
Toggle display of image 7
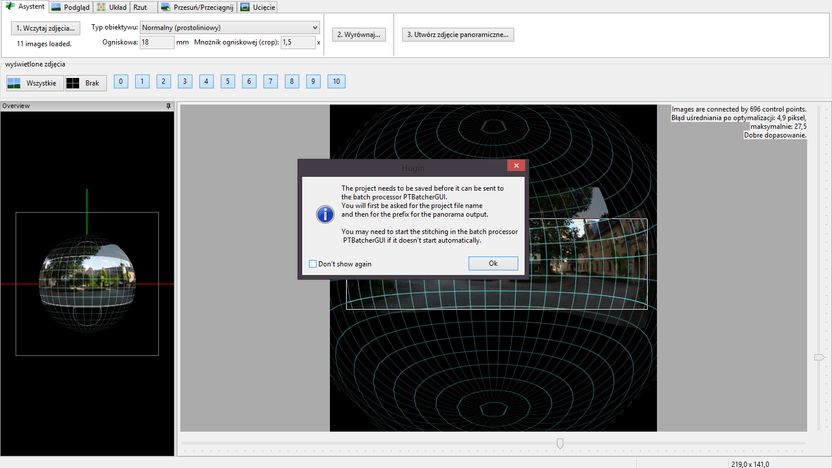(270, 81)
